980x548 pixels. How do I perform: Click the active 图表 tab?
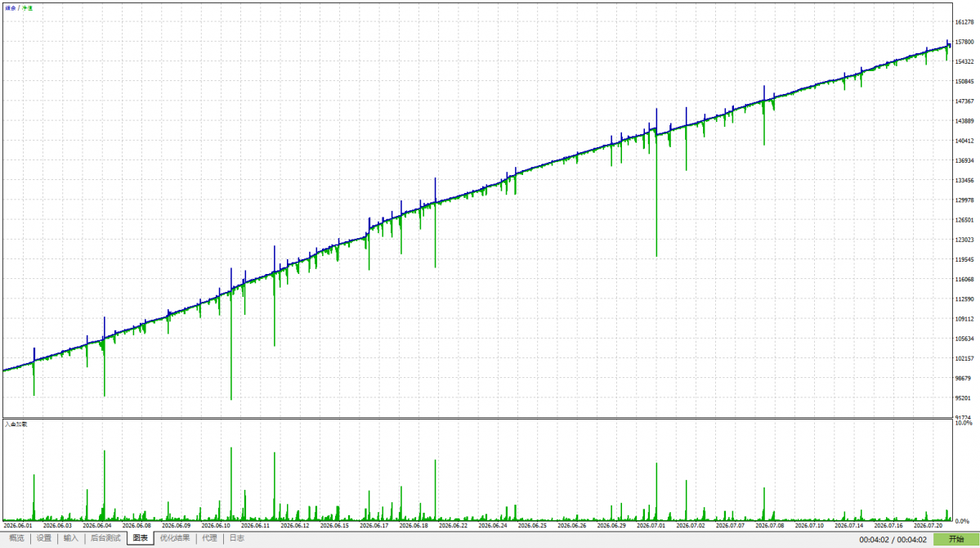click(x=141, y=538)
